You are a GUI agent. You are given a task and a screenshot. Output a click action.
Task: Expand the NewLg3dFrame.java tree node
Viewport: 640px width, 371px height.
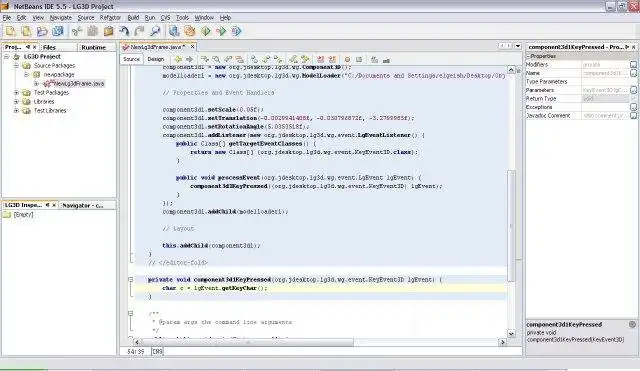coord(36,84)
